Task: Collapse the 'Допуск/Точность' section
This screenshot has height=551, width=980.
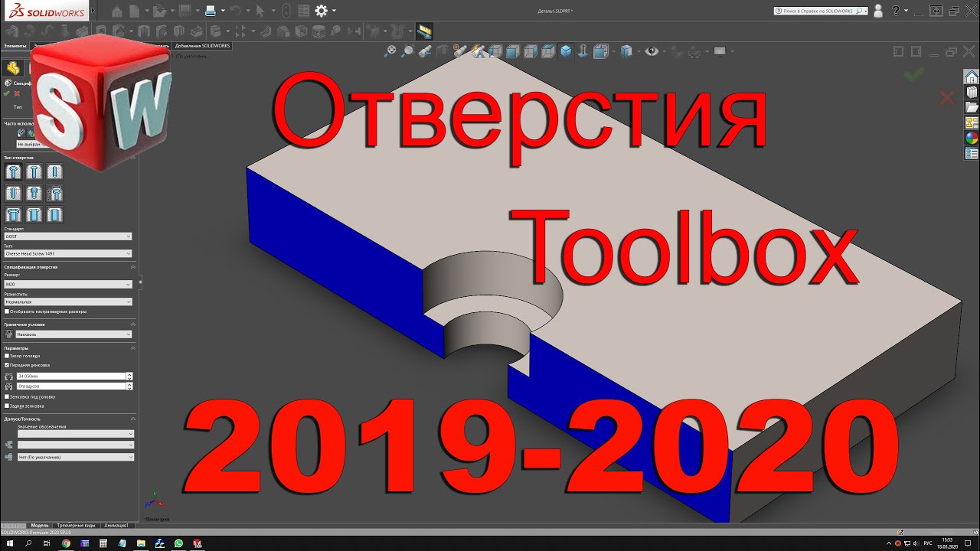Action: [x=133, y=419]
